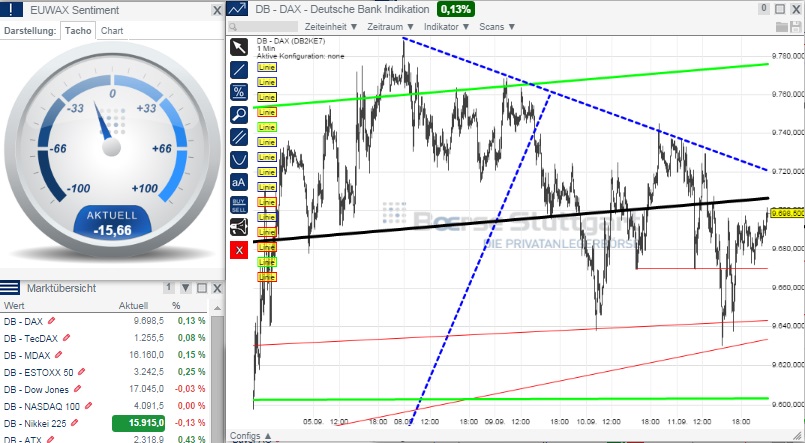Open the Indikator dropdown menu
This screenshot has width=805, height=443.
tap(446, 27)
